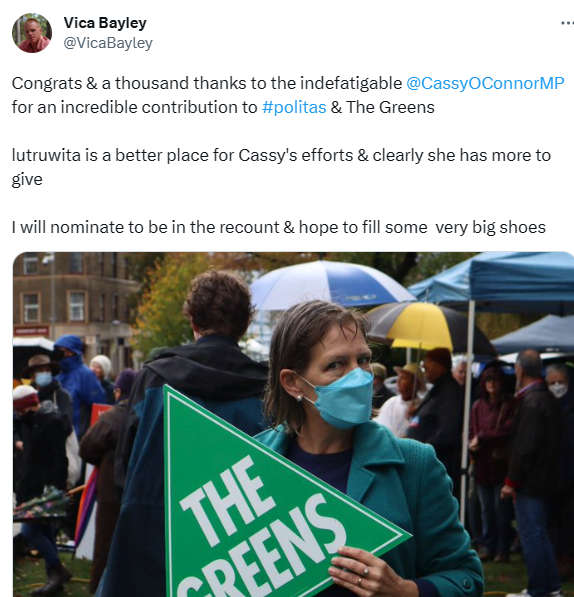Open the @CassyOConnorMP mention
The width and height of the screenshot is (574, 597).
pyautogui.click(x=485, y=83)
